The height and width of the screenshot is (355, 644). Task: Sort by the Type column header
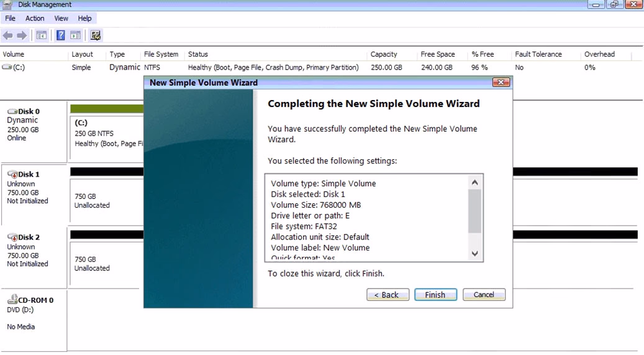pyautogui.click(x=117, y=54)
